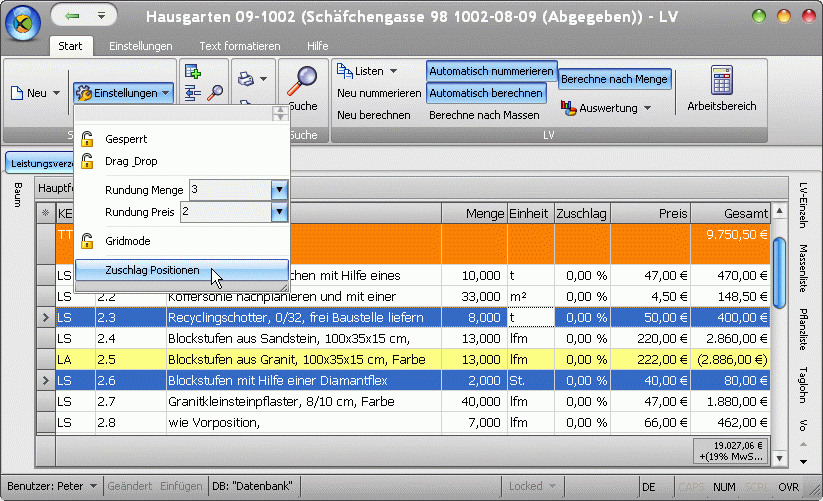Click the Gesamt column header

(731, 214)
